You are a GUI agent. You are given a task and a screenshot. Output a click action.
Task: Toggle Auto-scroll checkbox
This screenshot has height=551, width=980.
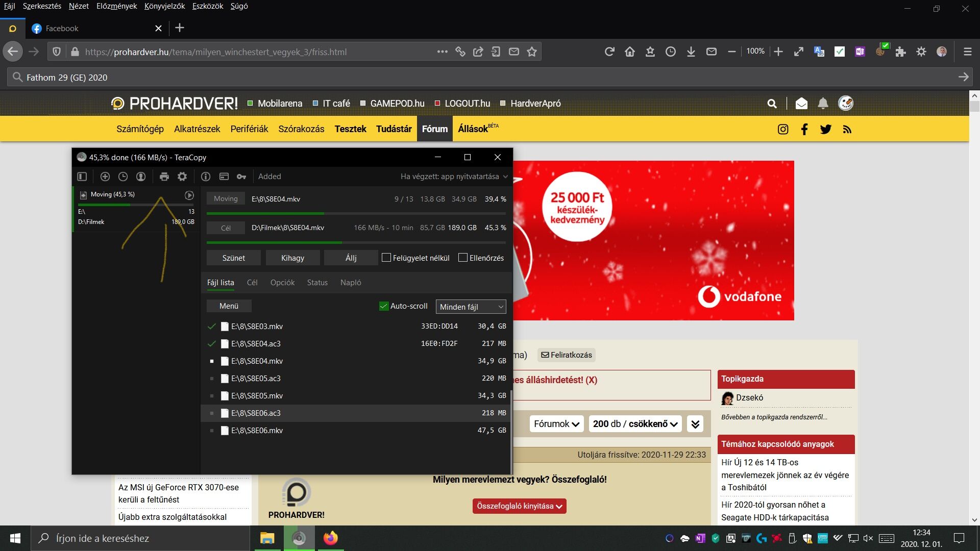384,306
